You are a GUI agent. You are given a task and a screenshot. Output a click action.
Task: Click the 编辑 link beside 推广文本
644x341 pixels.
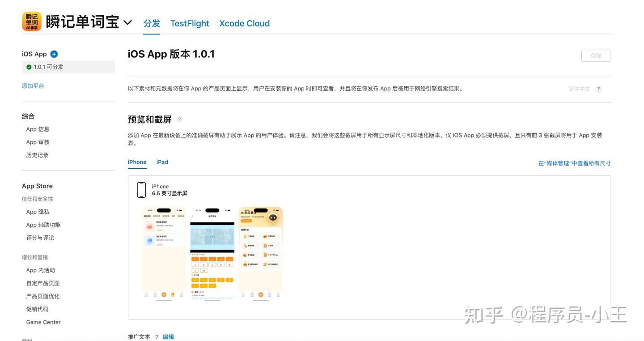pyautogui.click(x=168, y=337)
